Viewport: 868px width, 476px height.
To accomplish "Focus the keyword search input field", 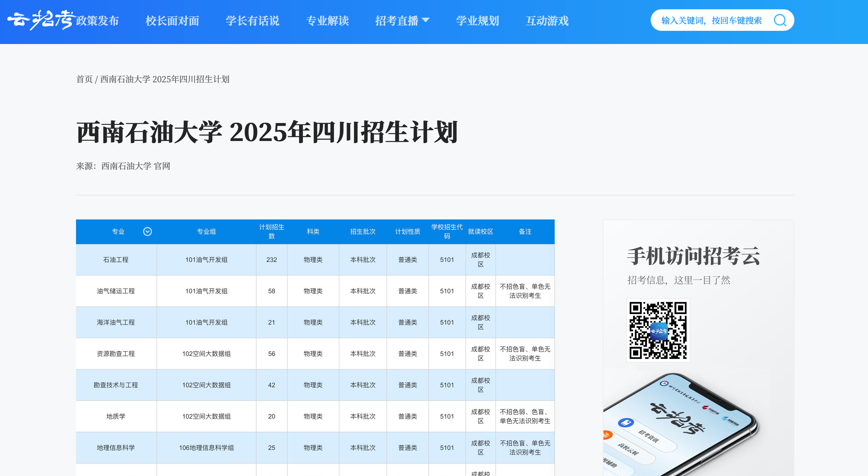I will tap(712, 21).
